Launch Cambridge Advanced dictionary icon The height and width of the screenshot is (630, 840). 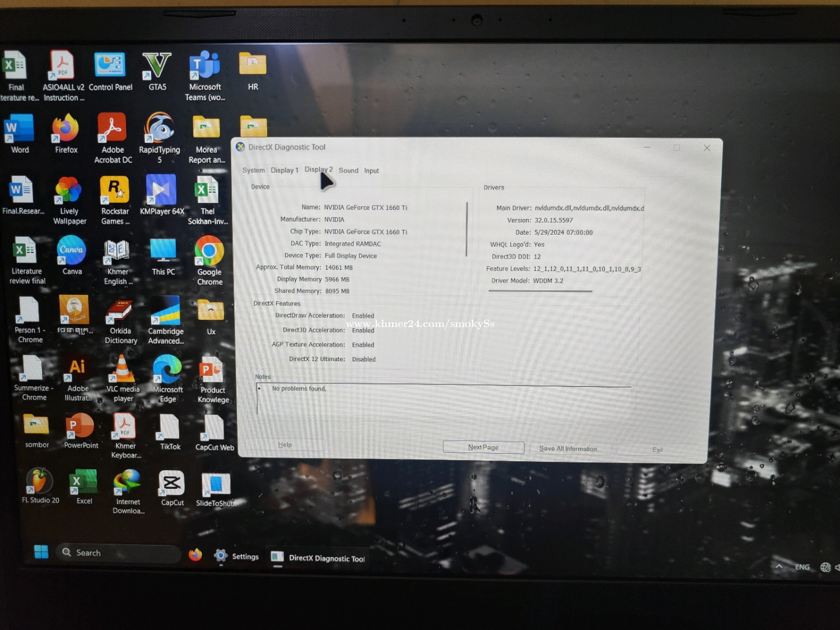point(166,320)
